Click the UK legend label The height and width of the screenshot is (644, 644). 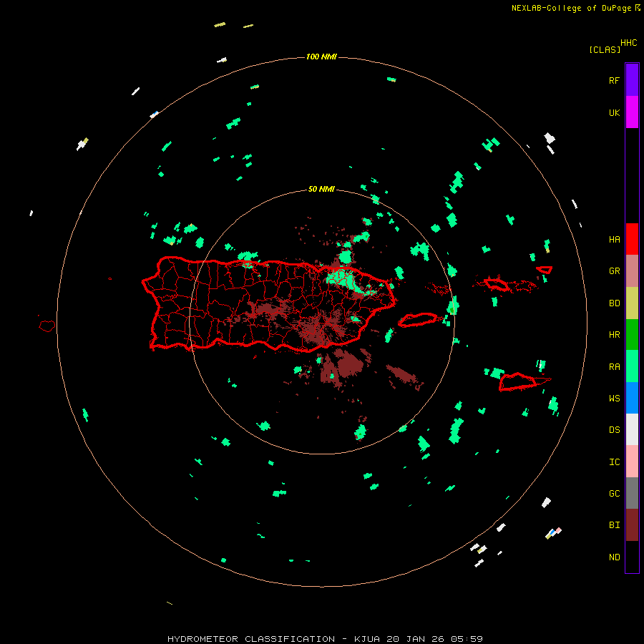click(614, 113)
